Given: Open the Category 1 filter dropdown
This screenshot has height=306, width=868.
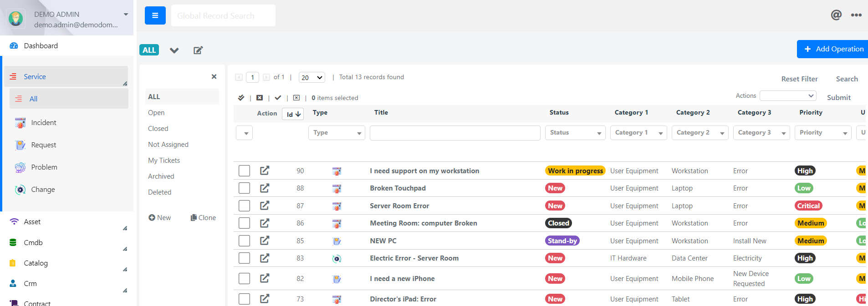Looking at the screenshot, I should [x=638, y=133].
